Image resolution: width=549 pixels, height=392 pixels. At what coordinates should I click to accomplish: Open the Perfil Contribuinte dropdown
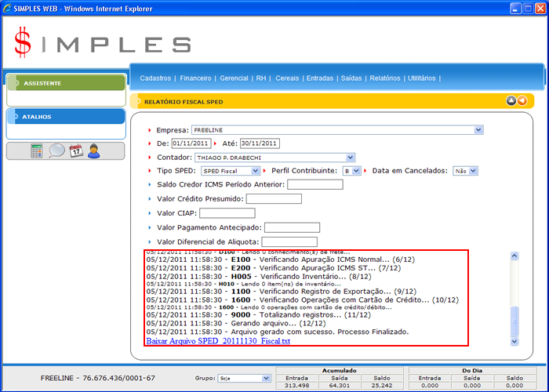(351, 171)
